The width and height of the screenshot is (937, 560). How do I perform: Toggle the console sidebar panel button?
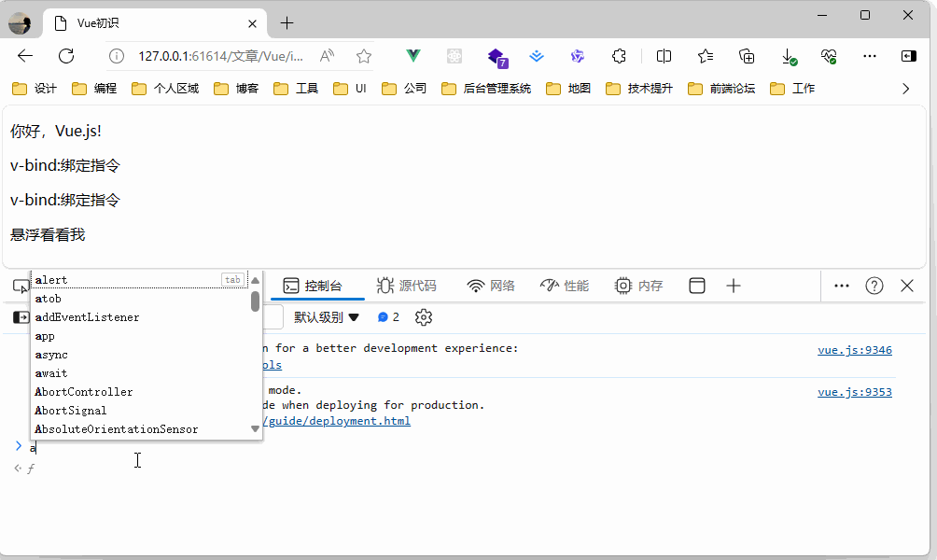[x=20, y=317]
